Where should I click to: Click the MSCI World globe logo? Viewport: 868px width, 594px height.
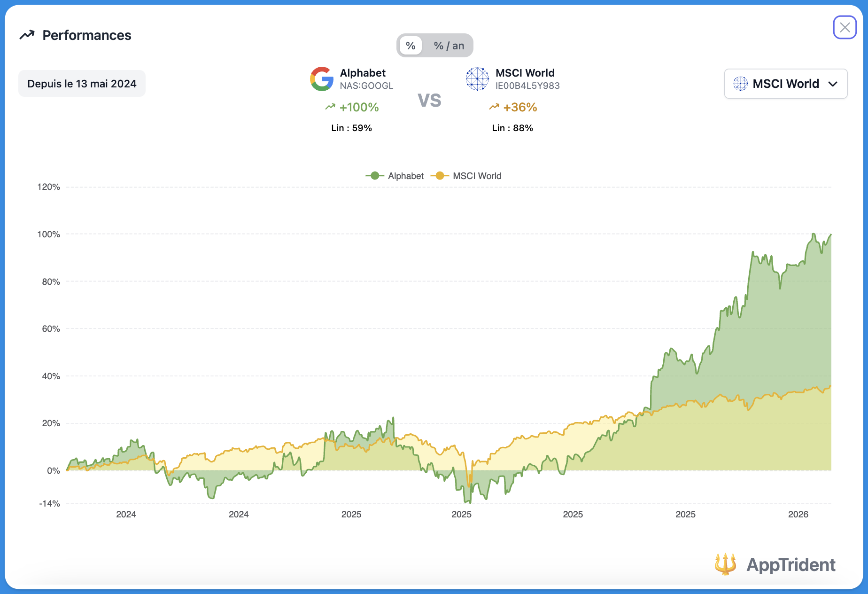[x=477, y=79]
